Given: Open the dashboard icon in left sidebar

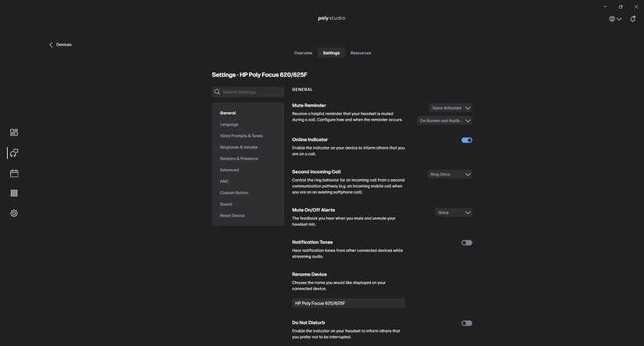Looking at the screenshot, I should tap(14, 132).
